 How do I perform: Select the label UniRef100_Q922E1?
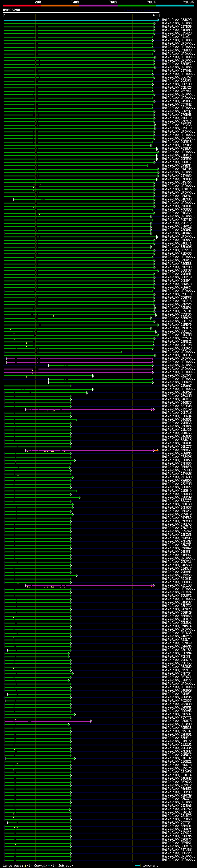point(177,81)
